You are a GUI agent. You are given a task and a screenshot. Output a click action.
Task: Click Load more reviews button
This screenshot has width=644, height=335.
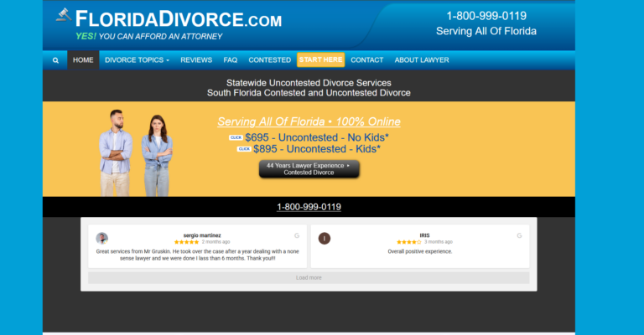click(x=309, y=277)
